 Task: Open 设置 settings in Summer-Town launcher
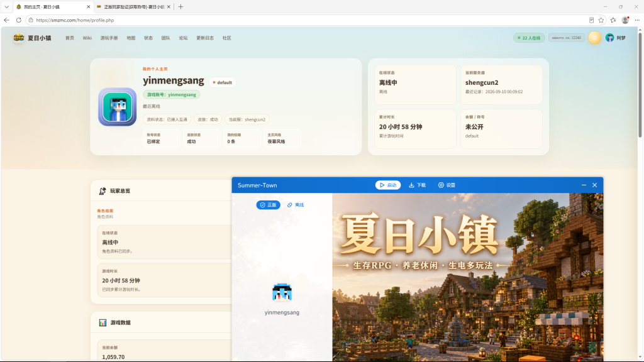coord(447,185)
